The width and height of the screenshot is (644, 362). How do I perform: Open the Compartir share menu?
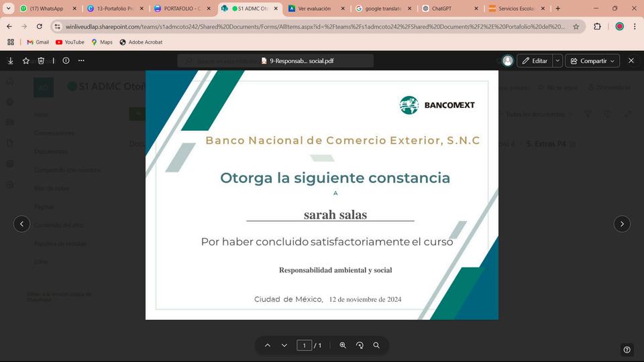click(592, 61)
